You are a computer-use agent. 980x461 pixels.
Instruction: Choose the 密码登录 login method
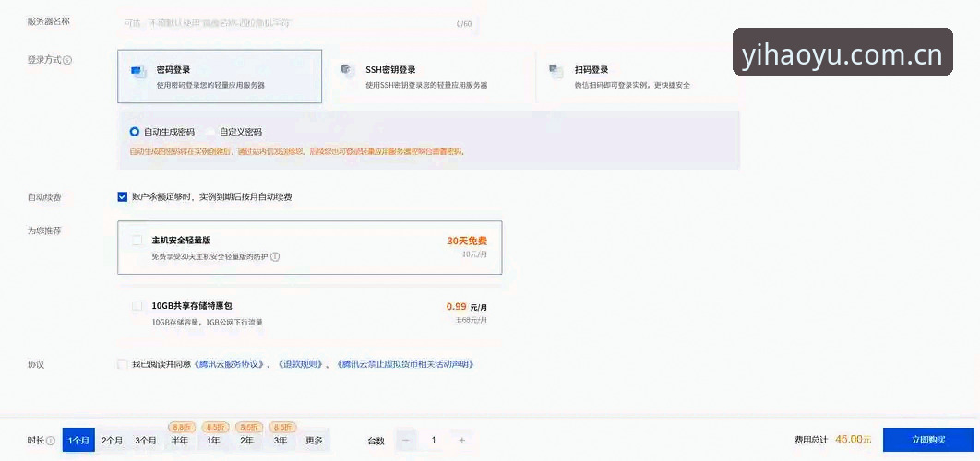click(220, 77)
